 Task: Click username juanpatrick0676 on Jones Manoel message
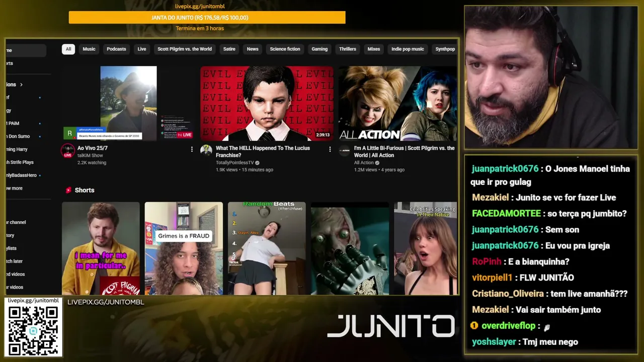[x=505, y=169]
